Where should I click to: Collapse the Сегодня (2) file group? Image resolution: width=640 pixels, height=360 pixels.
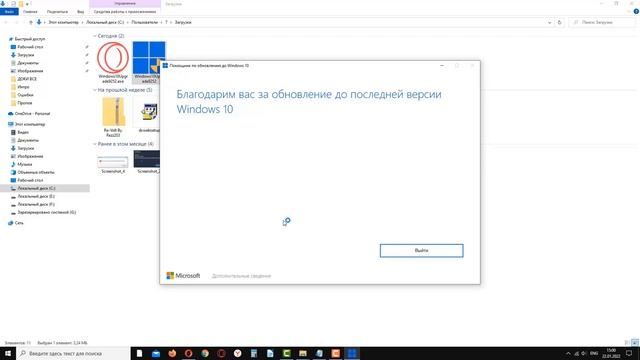pos(95,36)
